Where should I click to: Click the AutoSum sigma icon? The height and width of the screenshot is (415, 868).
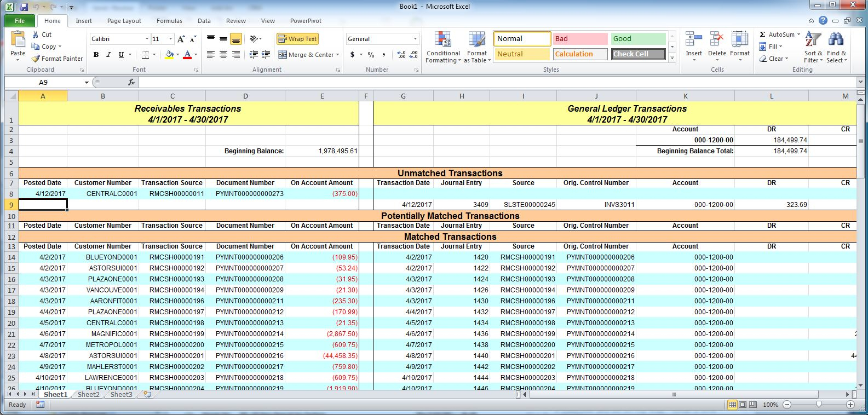(x=763, y=34)
